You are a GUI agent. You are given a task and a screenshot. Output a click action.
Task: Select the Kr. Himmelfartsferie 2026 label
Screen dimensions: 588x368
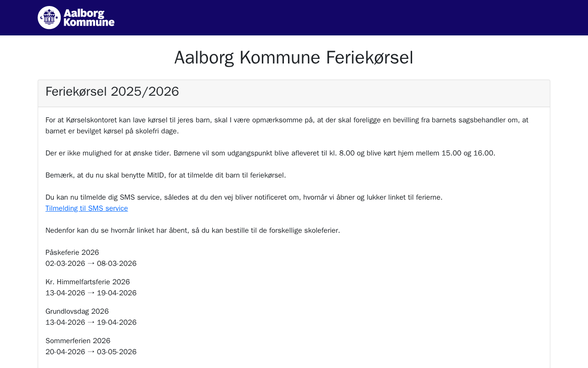pos(88,282)
